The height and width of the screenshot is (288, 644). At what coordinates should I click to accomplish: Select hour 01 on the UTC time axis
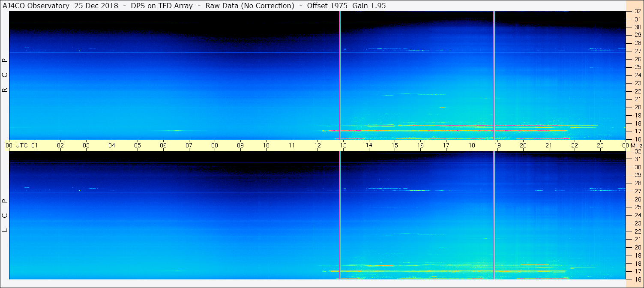coord(35,145)
